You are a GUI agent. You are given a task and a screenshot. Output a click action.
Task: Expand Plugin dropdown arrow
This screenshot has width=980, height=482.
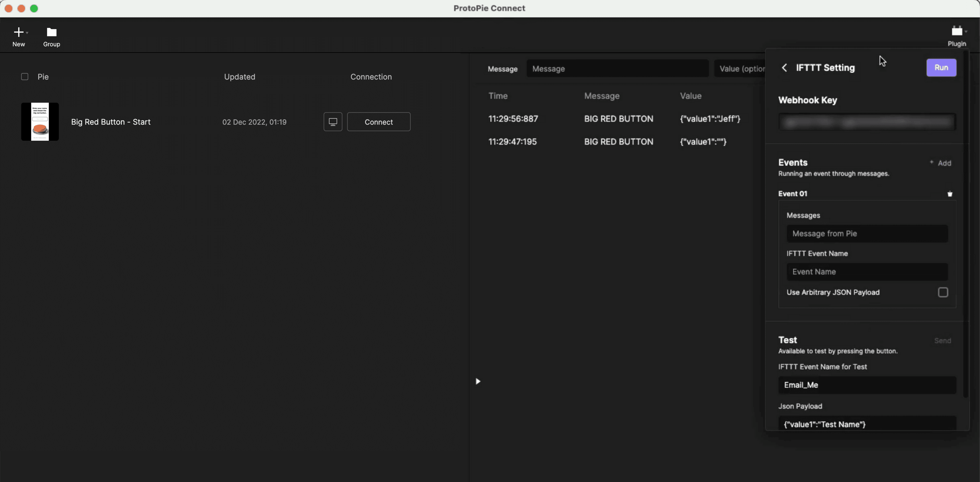point(966,32)
